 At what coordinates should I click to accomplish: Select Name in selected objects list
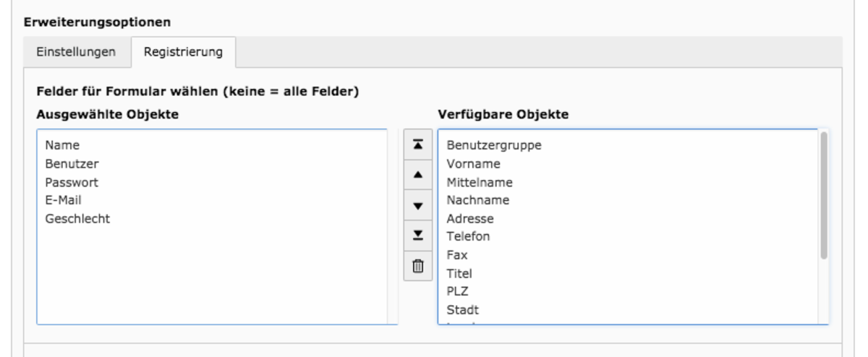[x=61, y=145]
